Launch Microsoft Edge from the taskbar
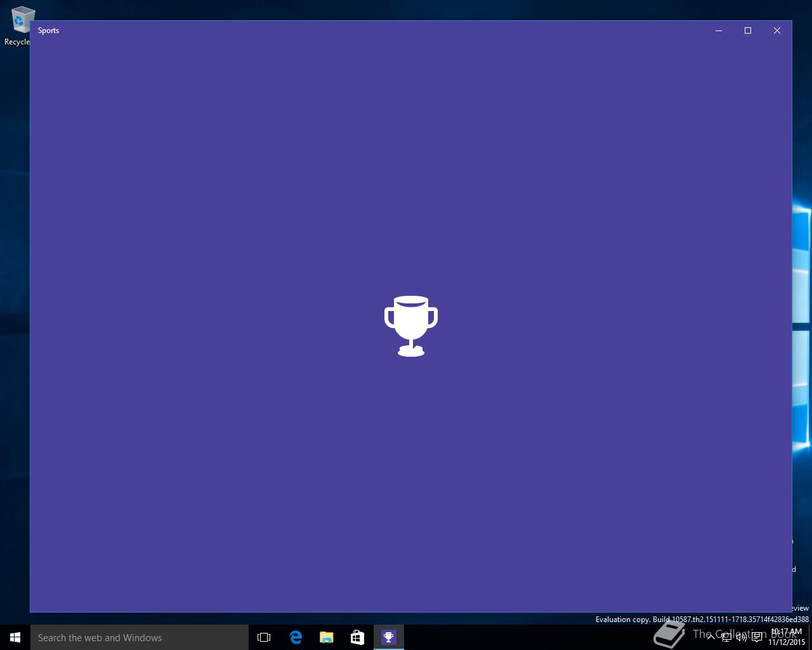This screenshot has height=650, width=812. click(296, 637)
